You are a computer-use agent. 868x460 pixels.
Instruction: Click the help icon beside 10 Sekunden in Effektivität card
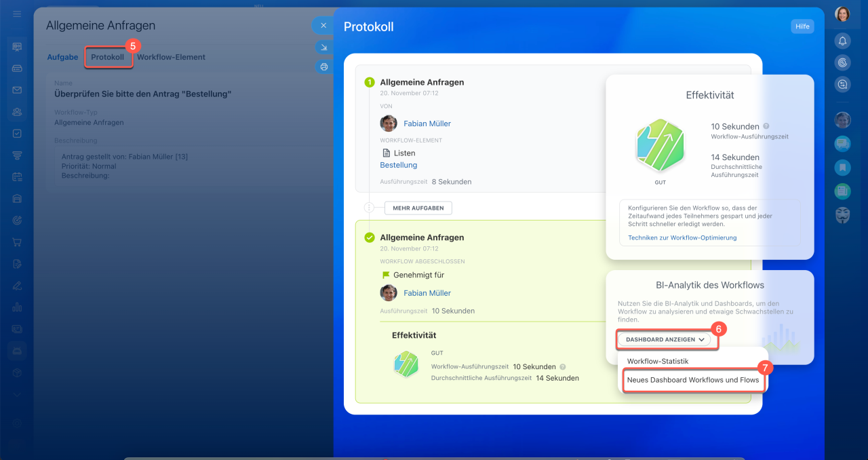pos(766,126)
